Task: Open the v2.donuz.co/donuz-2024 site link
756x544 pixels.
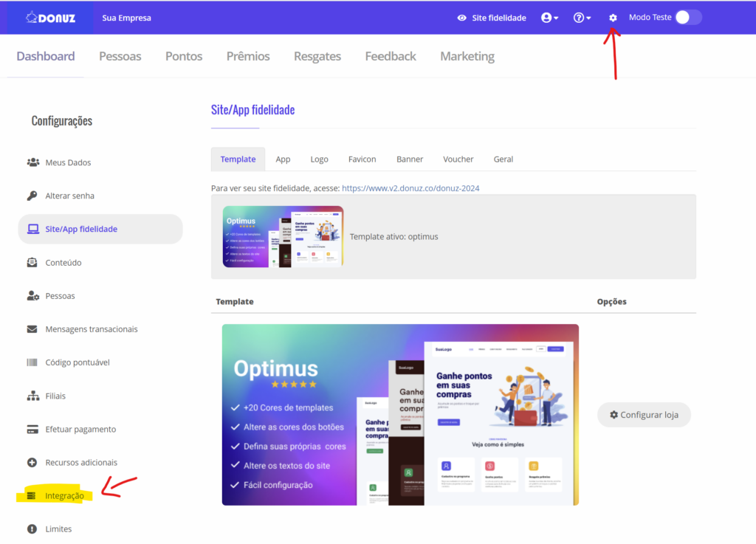Action: pyautogui.click(x=410, y=188)
